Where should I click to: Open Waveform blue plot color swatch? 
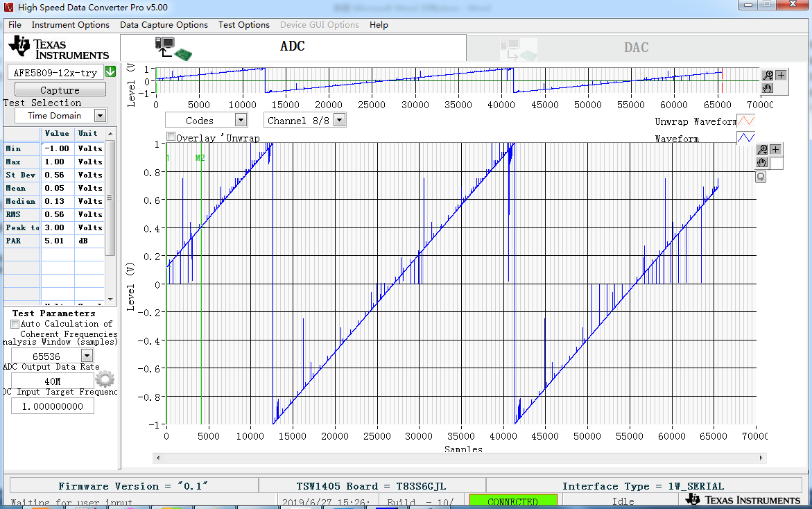[x=745, y=138]
